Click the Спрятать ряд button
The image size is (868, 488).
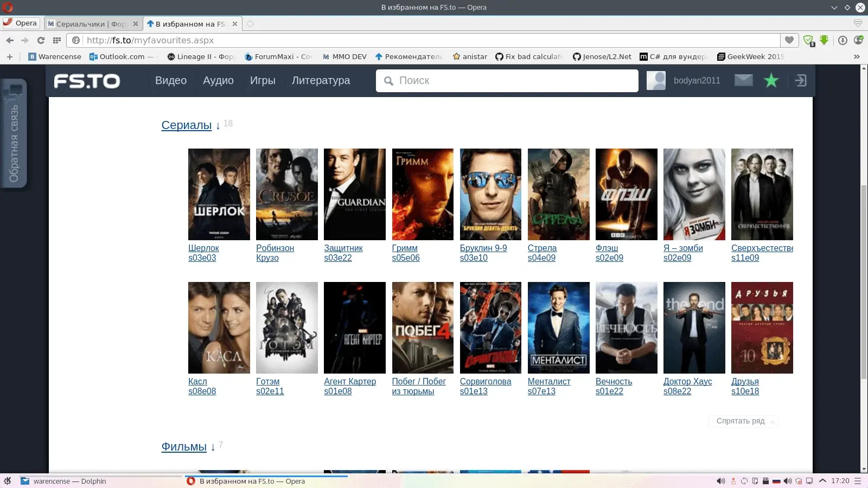point(743,421)
